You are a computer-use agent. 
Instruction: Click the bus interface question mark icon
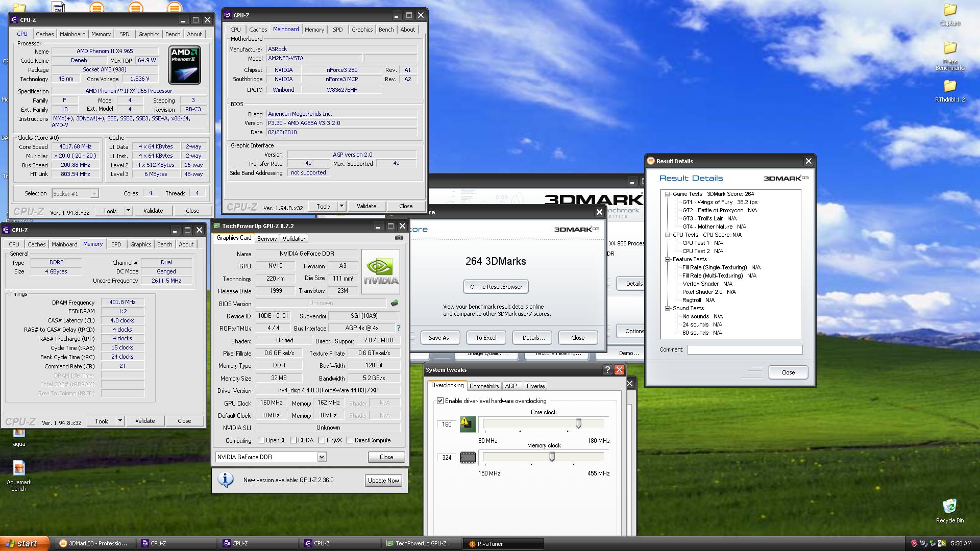coord(399,328)
